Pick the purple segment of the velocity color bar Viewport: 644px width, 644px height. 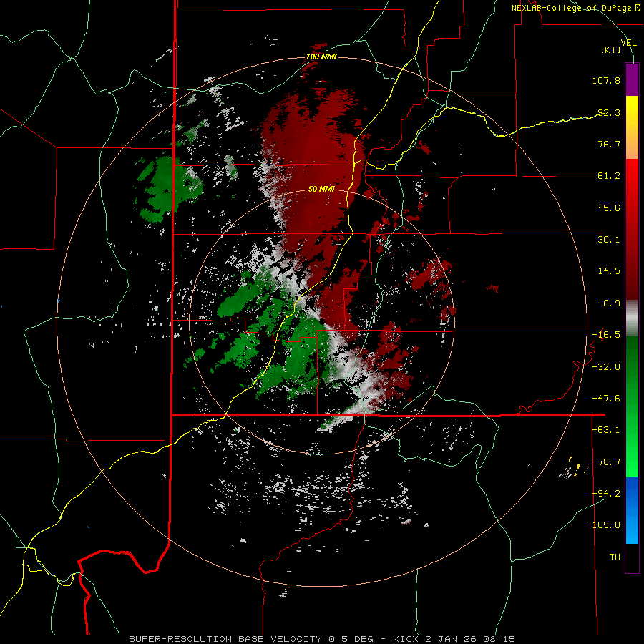click(x=632, y=79)
